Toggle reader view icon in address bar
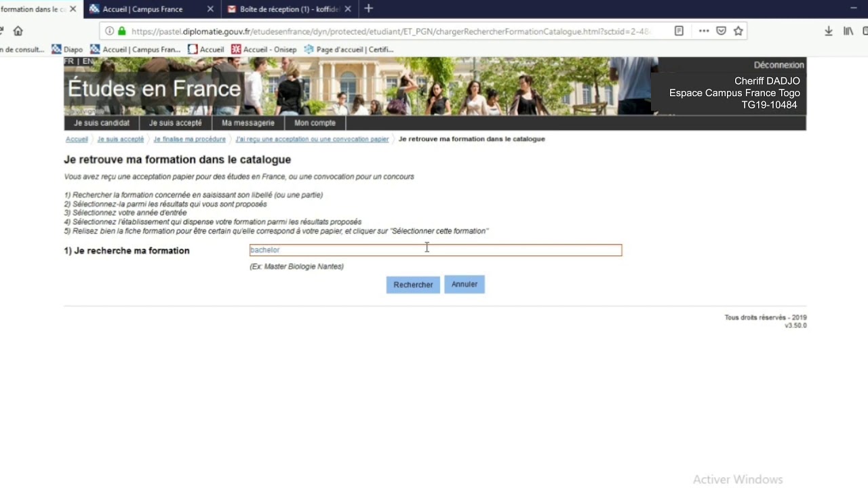 tap(679, 31)
